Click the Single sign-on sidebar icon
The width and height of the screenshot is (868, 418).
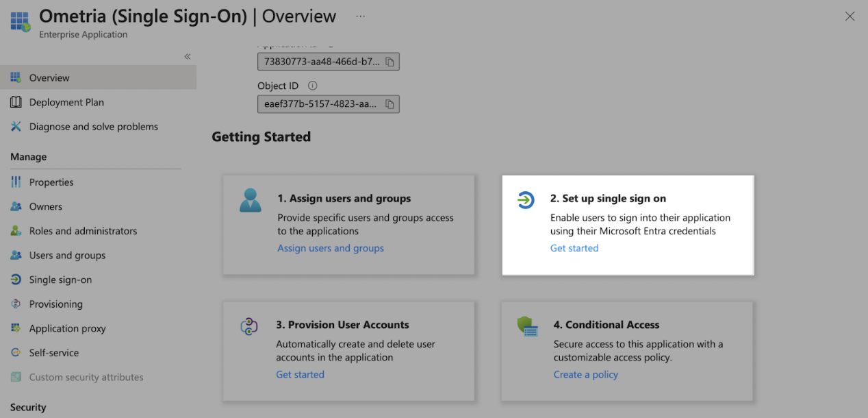pos(16,280)
